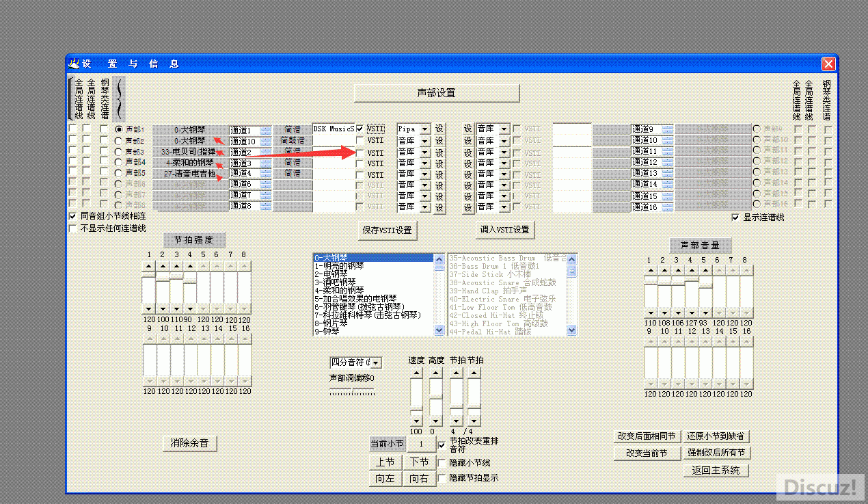Check 隐藏小节线 option
The width and height of the screenshot is (868, 504).
[x=442, y=463]
